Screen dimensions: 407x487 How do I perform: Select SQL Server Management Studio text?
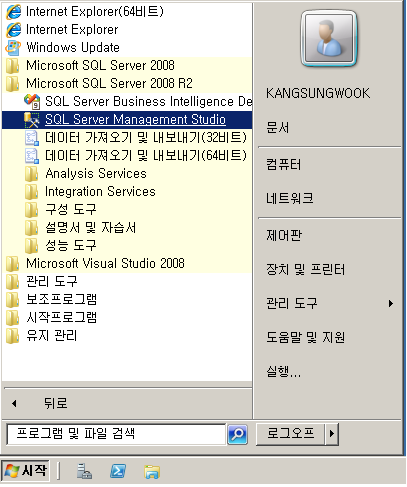point(135,120)
